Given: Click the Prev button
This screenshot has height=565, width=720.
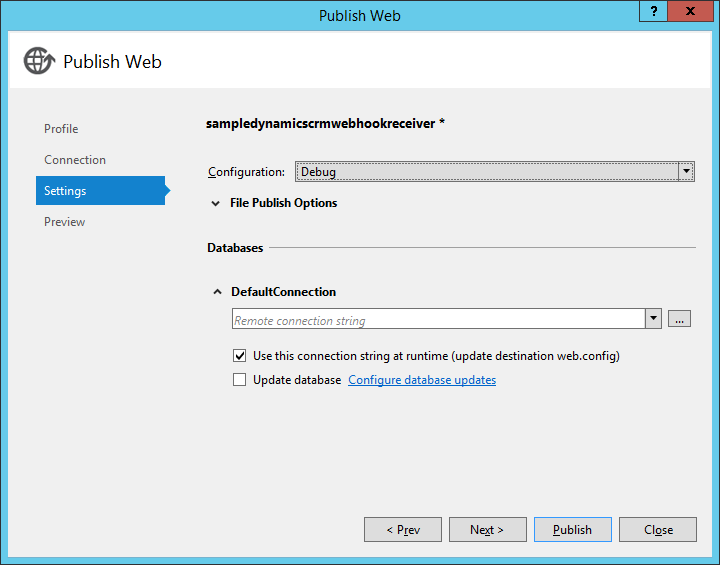Looking at the screenshot, I should coord(402,530).
